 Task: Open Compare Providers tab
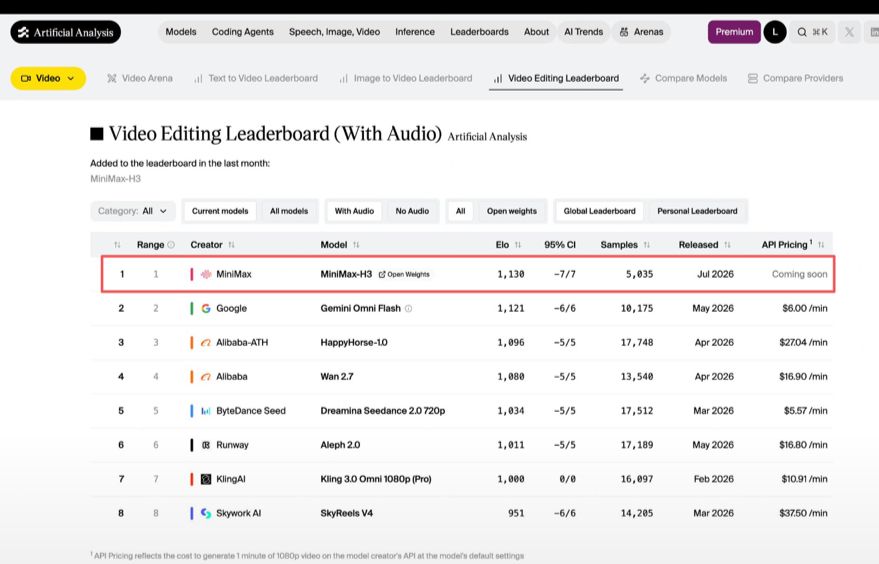pos(795,78)
